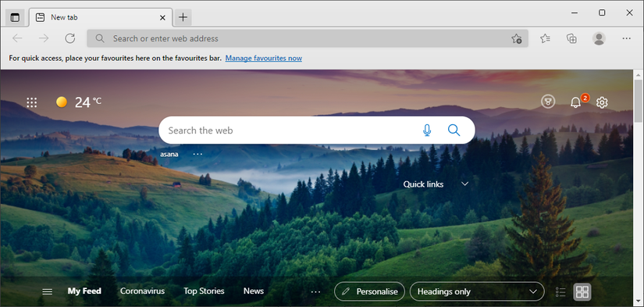The image size is (644, 307).
Task: Open notifications bell with 2 badge
Action: 577,102
